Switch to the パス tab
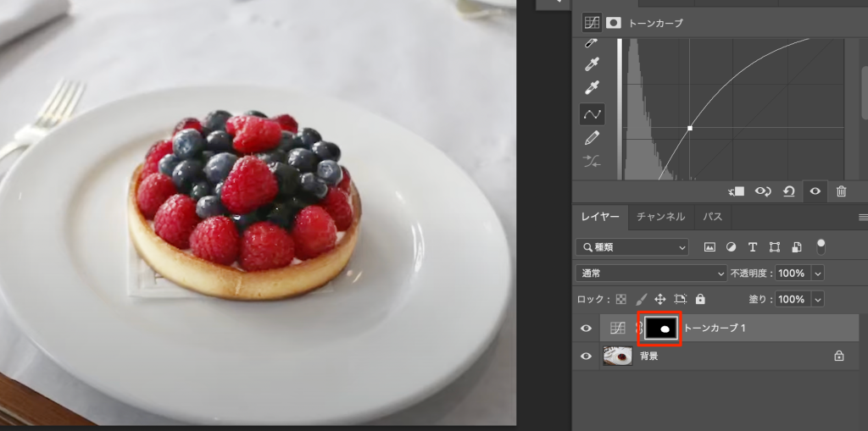Screen dimensions: 868x431 [x=713, y=217]
